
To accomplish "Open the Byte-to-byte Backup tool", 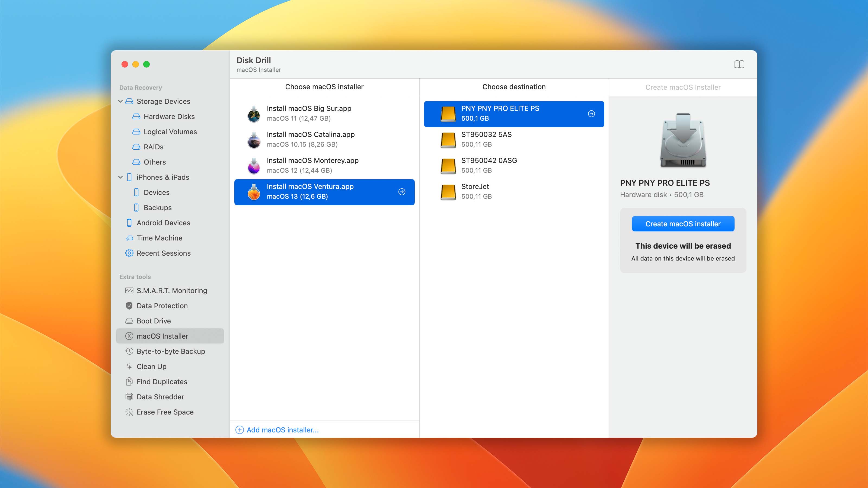I will [x=171, y=351].
